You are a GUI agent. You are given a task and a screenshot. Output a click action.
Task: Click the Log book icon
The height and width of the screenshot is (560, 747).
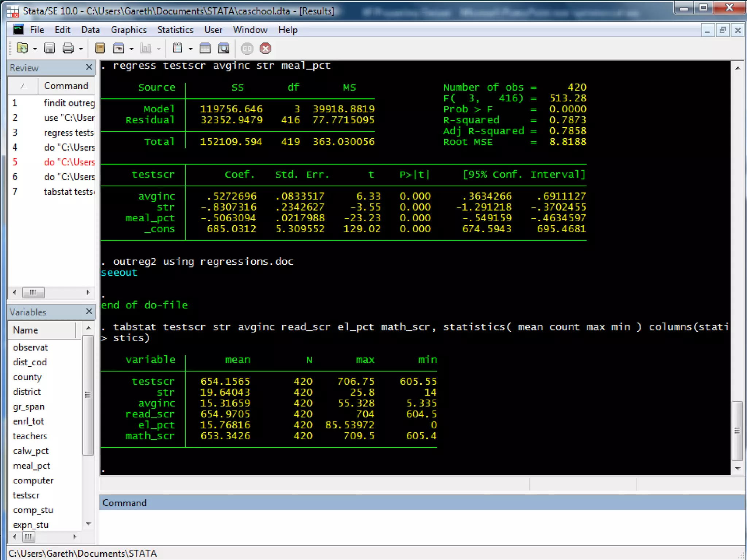point(100,48)
